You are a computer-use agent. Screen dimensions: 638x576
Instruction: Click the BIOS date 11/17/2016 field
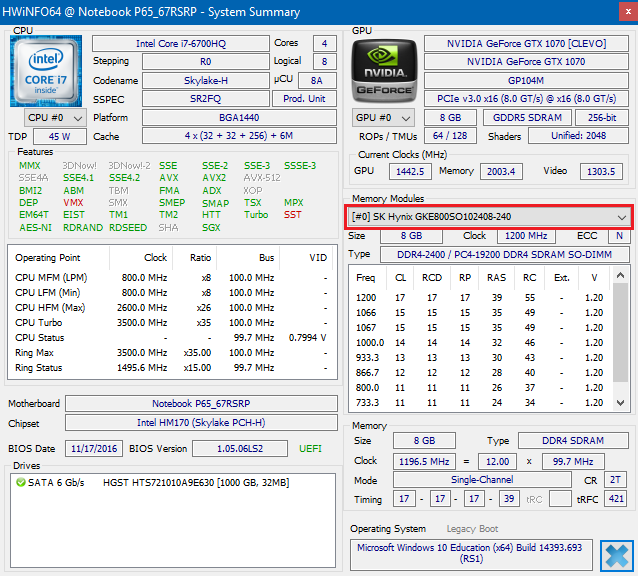[94, 449]
